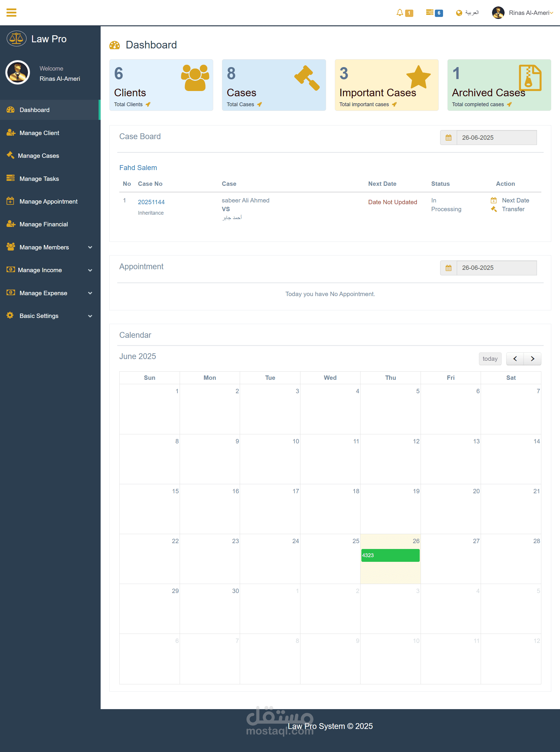The height and width of the screenshot is (752, 560).
Task: Open the tasks list icon with badge 6
Action: [x=430, y=13]
